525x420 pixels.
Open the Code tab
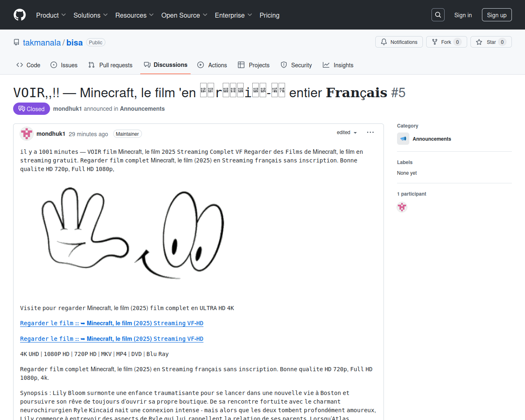tap(28, 65)
